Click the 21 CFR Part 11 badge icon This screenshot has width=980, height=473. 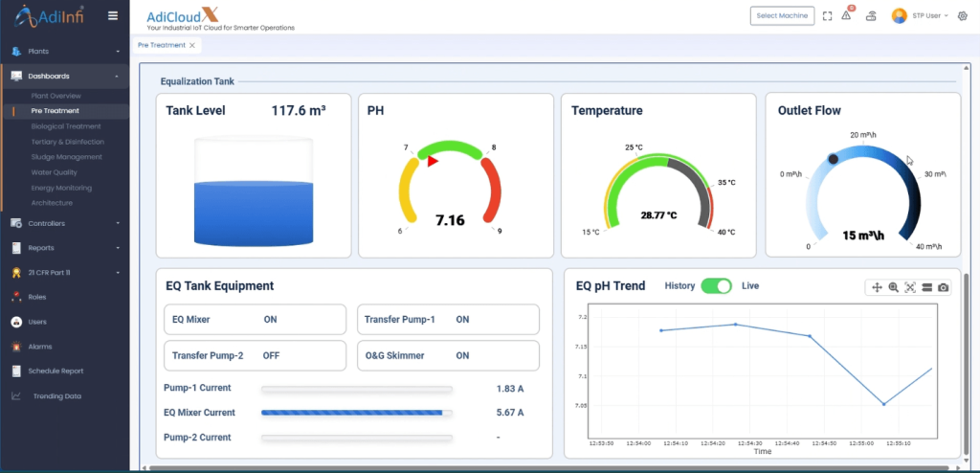[16, 273]
